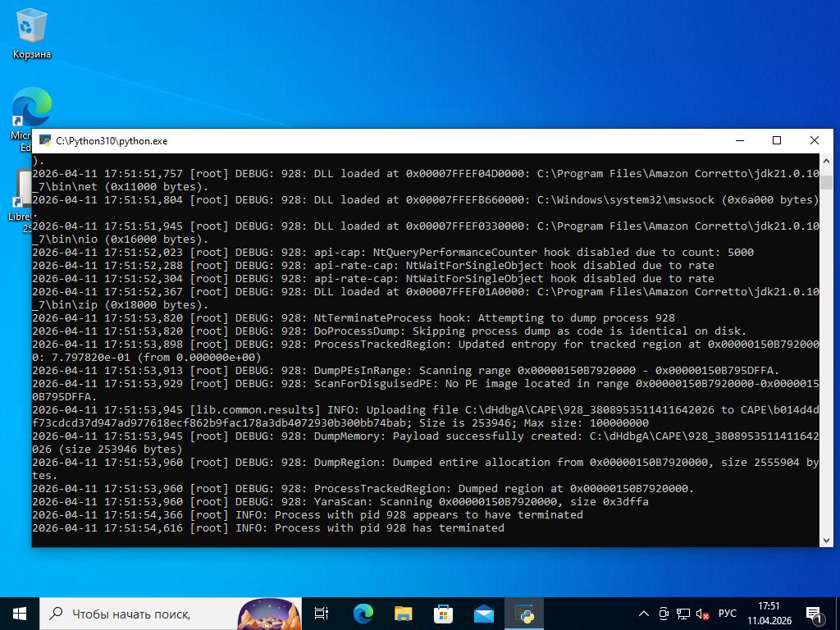840x630 pixels.
Task: Toggle the muted volume speaker icon
Action: click(x=702, y=614)
